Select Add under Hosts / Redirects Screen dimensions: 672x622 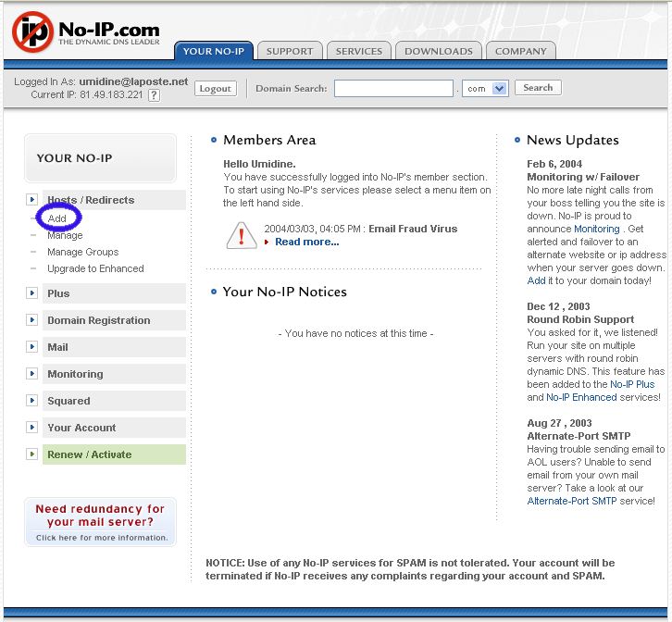point(57,218)
